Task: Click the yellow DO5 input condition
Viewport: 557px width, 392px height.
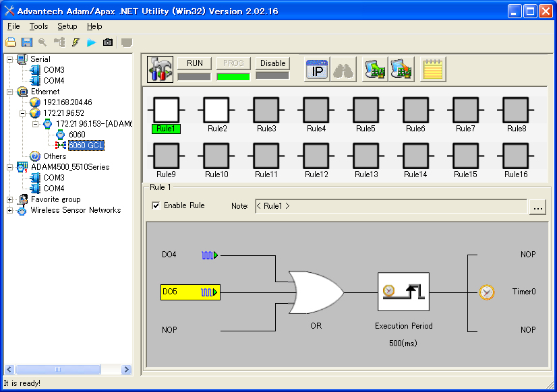Action: (x=190, y=292)
